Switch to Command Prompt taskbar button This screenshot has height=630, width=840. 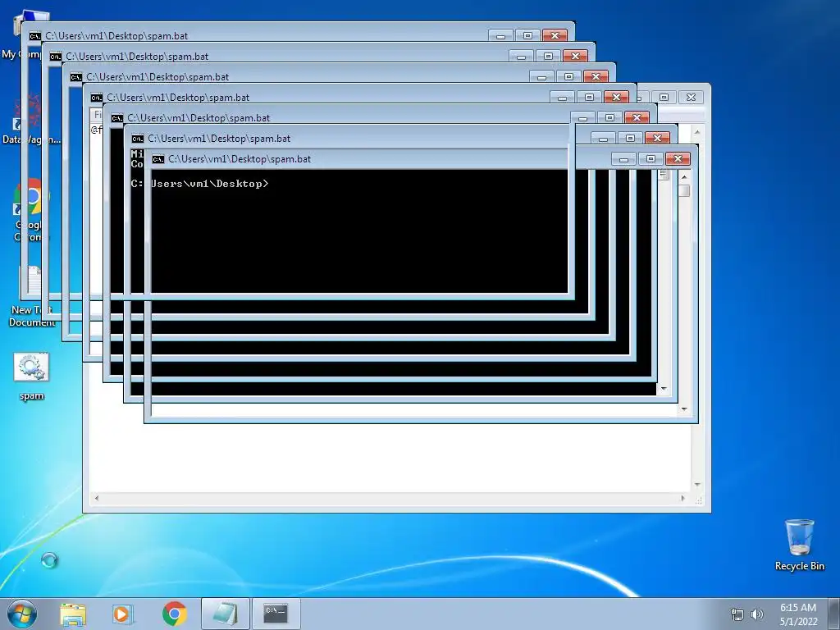tap(276, 614)
